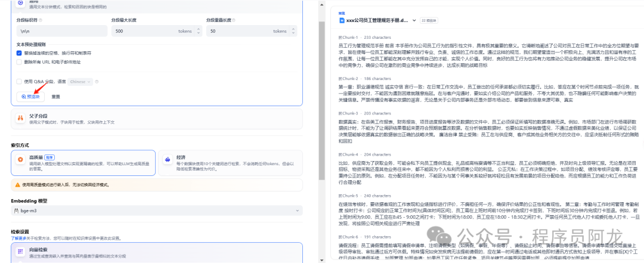This screenshot has height=263, width=644.
Task: Click the document file icon in preview
Action: [342, 20]
